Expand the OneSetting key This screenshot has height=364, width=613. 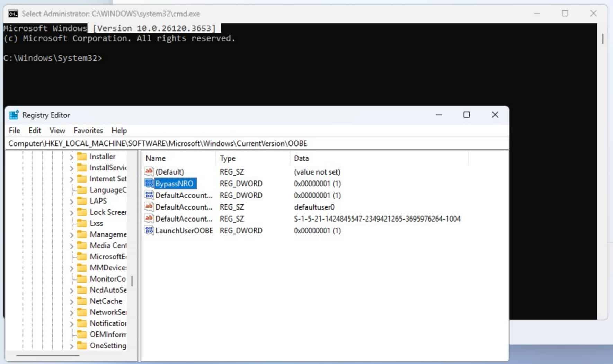[72, 346]
